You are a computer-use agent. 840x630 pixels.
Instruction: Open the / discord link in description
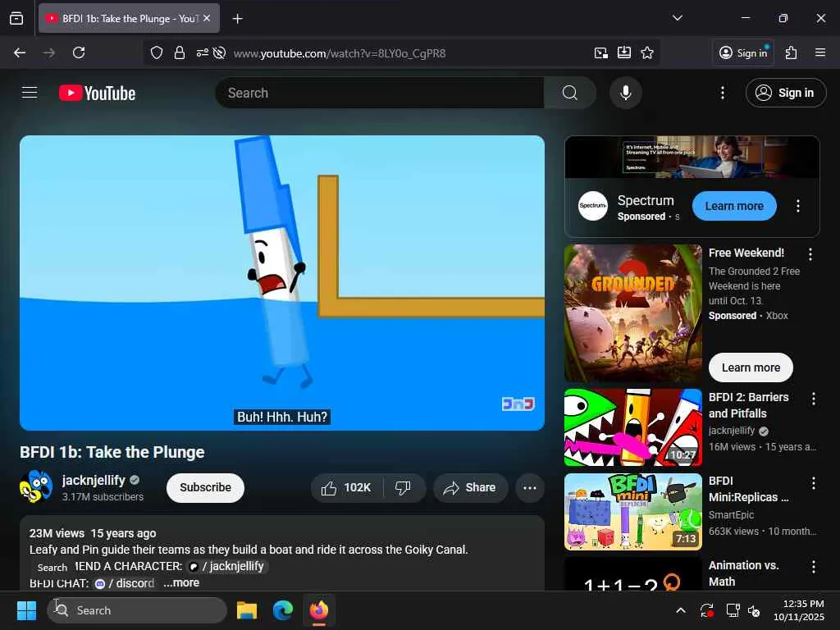pos(125,583)
